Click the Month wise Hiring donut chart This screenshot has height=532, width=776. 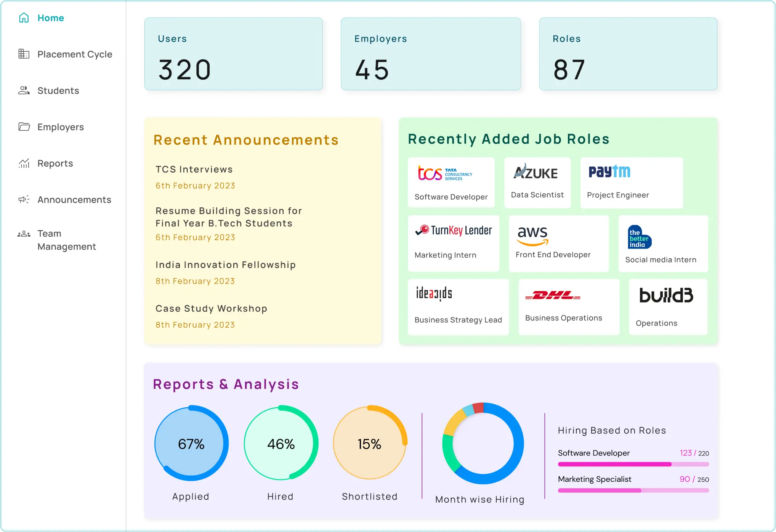point(483,444)
